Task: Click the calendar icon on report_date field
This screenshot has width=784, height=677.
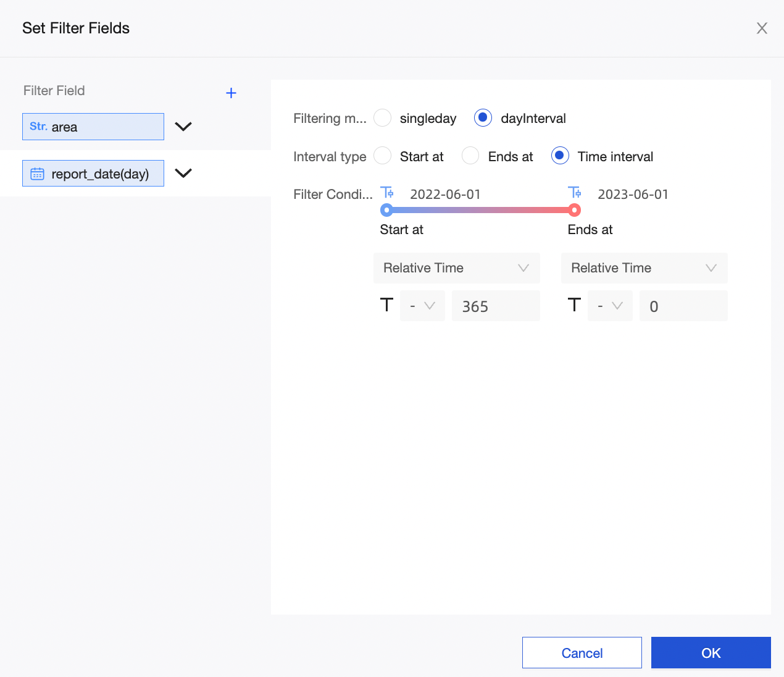Action: 37,174
